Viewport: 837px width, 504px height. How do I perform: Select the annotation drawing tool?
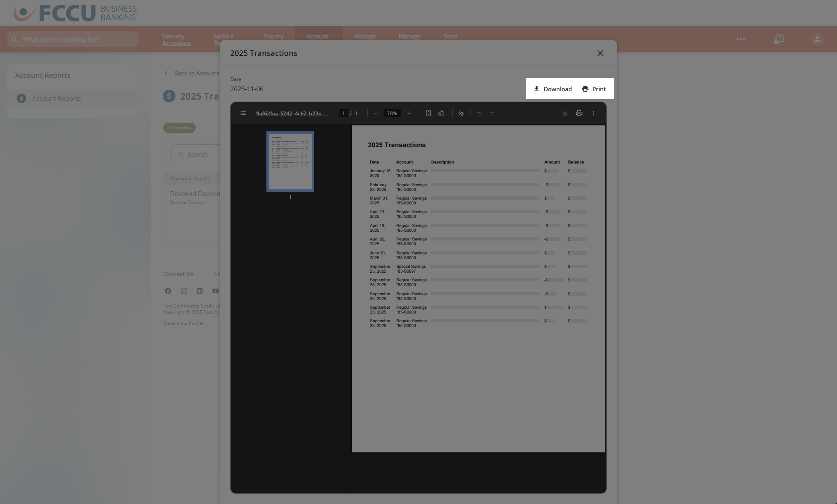point(461,113)
